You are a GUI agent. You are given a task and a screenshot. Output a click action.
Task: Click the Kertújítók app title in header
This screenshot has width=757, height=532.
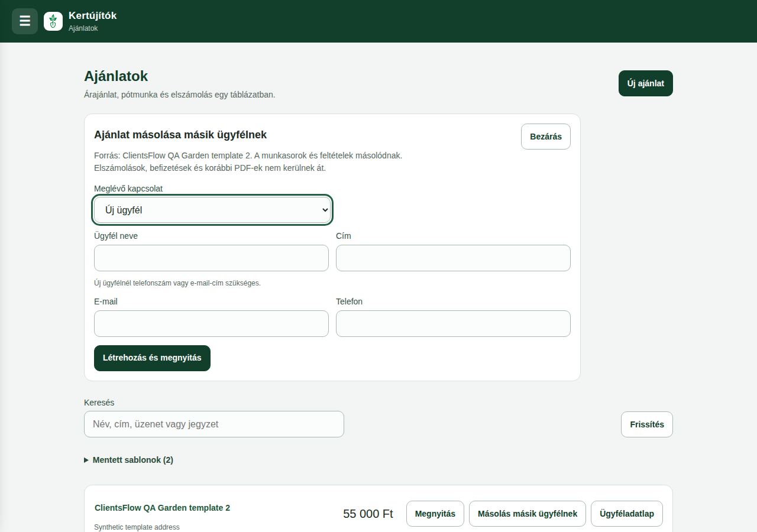point(93,16)
